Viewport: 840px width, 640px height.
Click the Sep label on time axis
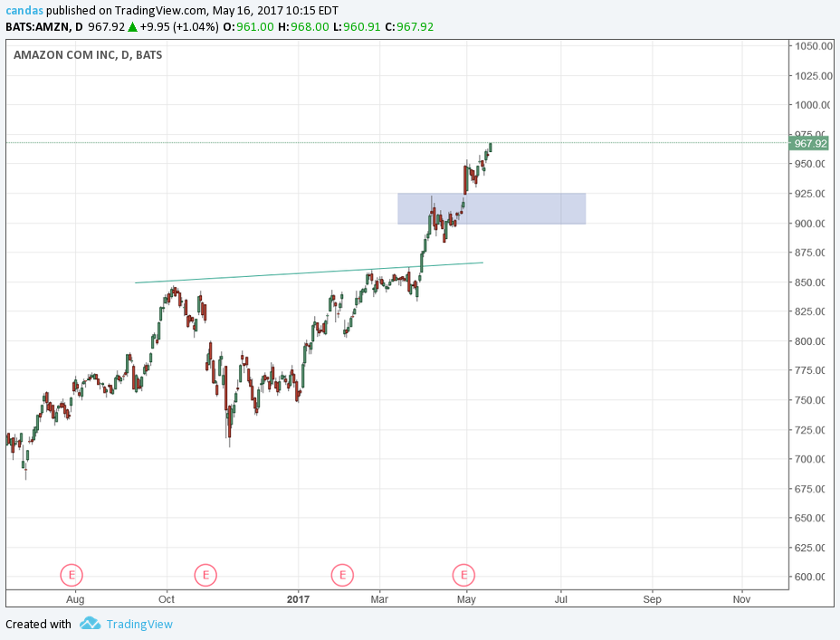click(x=652, y=599)
